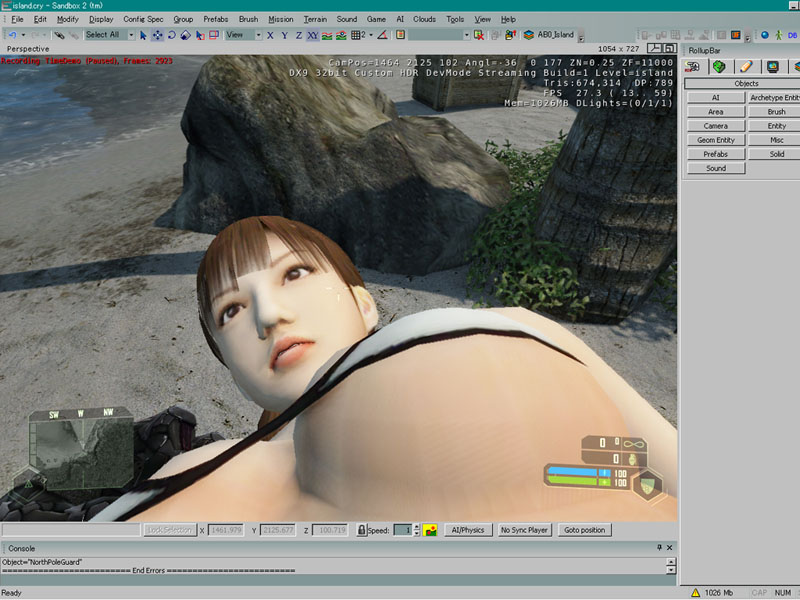800x600 pixels.
Task: Click the Sound object button
Action: pos(716,168)
